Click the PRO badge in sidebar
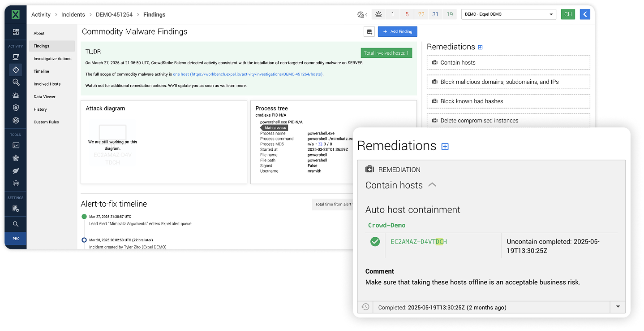This screenshot has width=644, height=331. pos(16,239)
